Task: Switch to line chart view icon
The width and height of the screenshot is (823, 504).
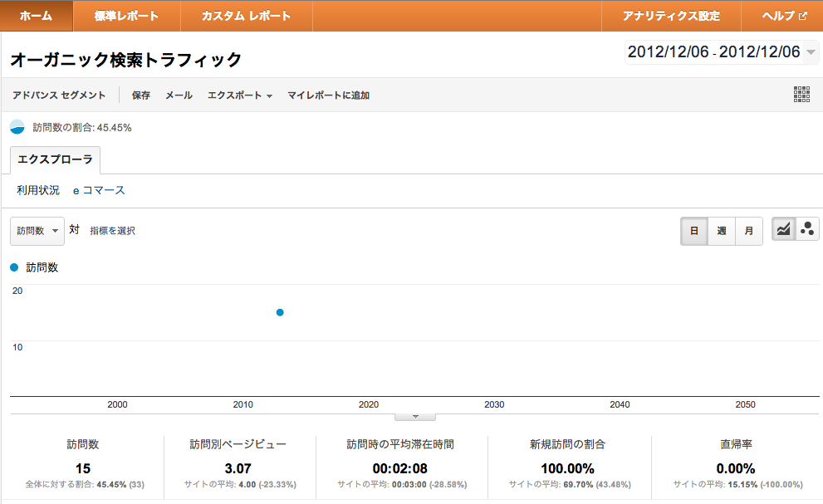Action: click(x=783, y=230)
